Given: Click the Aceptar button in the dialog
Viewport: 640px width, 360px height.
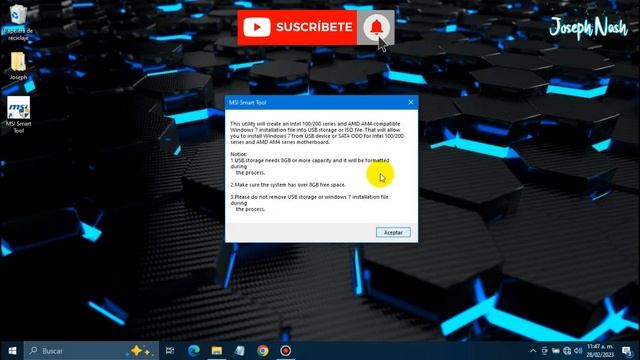Looking at the screenshot, I should pos(393,232).
